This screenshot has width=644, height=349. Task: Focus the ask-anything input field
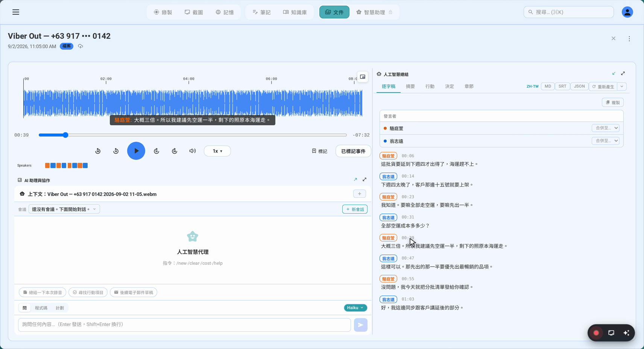point(184,325)
